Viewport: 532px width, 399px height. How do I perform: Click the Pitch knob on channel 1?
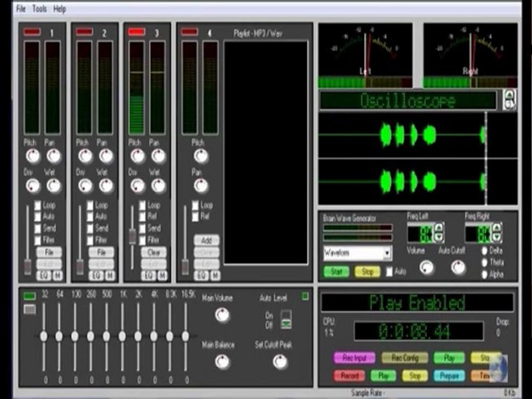tap(33, 156)
